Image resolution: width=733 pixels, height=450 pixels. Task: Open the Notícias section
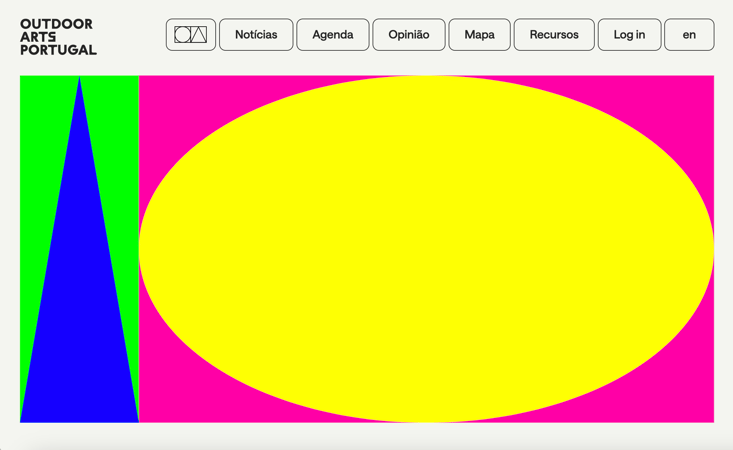point(256,35)
